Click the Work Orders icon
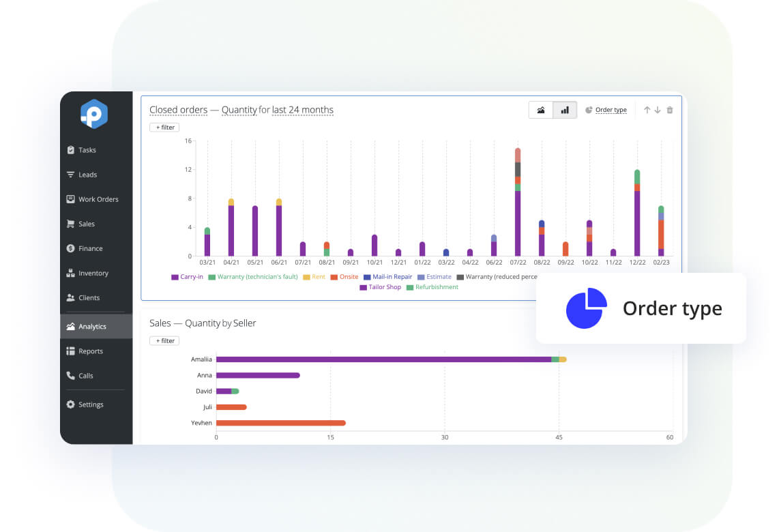The width and height of the screenshot is (779, 532). tap(71, 199)
